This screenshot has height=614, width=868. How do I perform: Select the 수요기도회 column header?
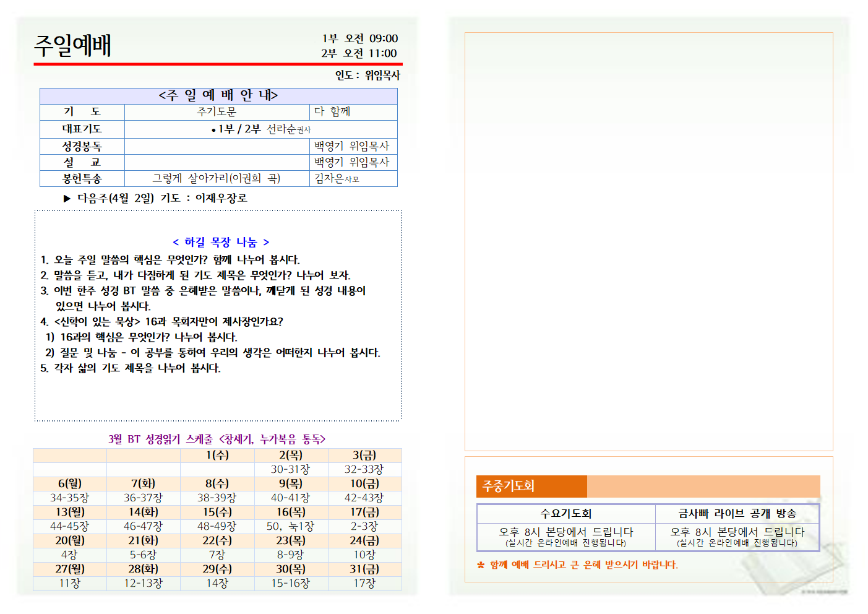(565, 514)
